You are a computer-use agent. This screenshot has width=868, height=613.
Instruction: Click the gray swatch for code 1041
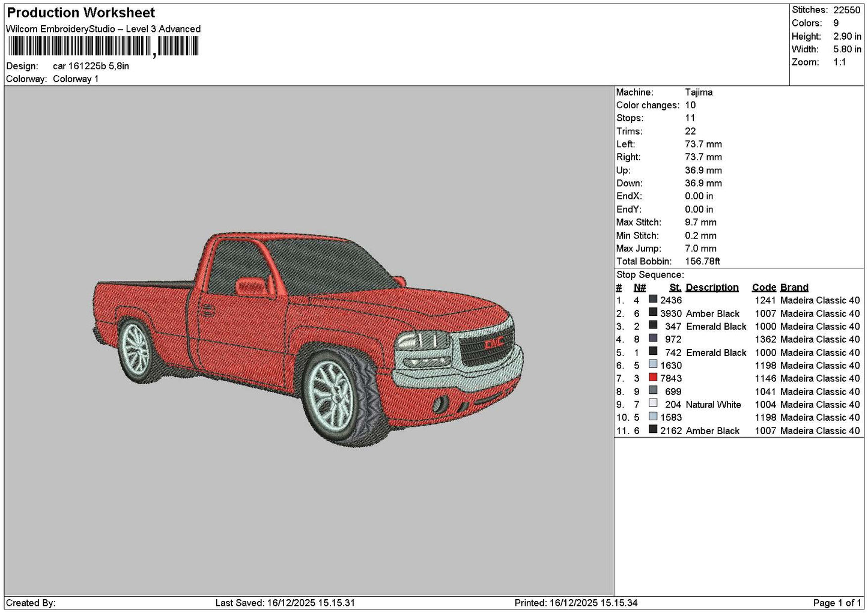coord(653,390)
